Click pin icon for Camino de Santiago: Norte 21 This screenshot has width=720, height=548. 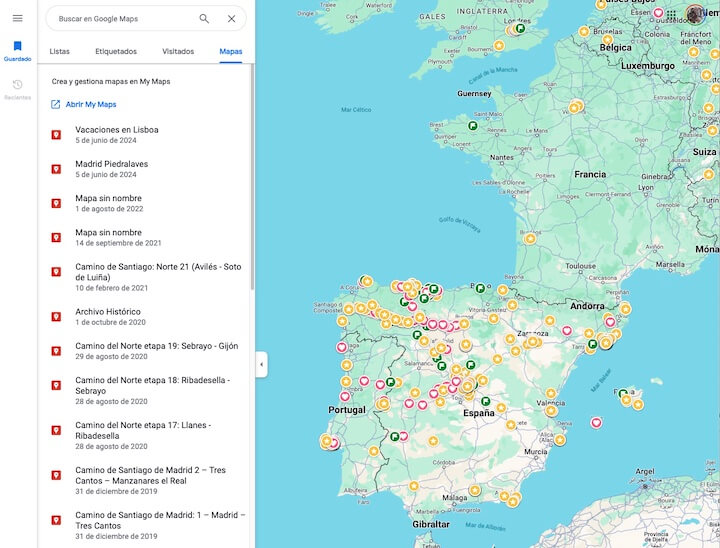click(56, 272)
